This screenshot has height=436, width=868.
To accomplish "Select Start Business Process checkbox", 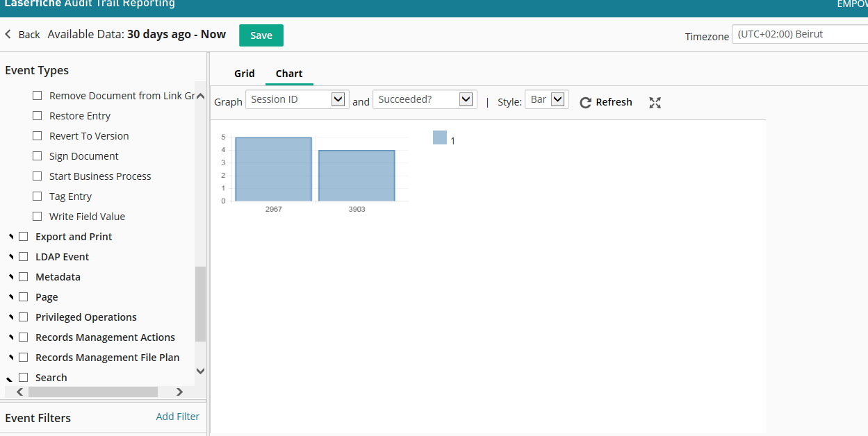I will tap(38, 176).
